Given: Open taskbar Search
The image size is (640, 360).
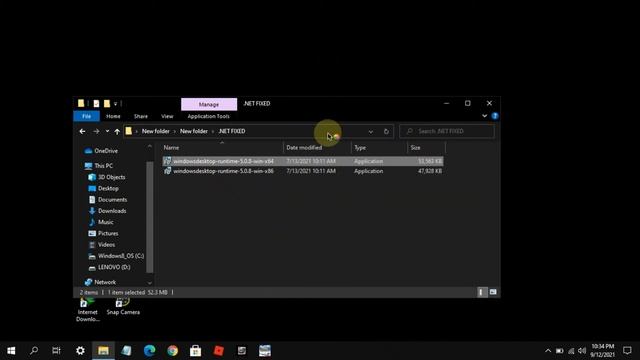Looking at the screenshot, I should point(34,351).
